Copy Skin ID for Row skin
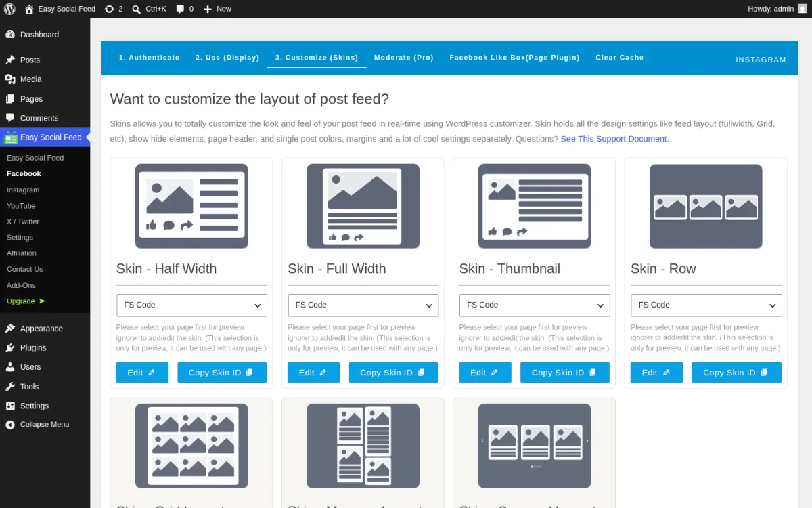This screenshot has height=508, width=812. pos(736,373)
